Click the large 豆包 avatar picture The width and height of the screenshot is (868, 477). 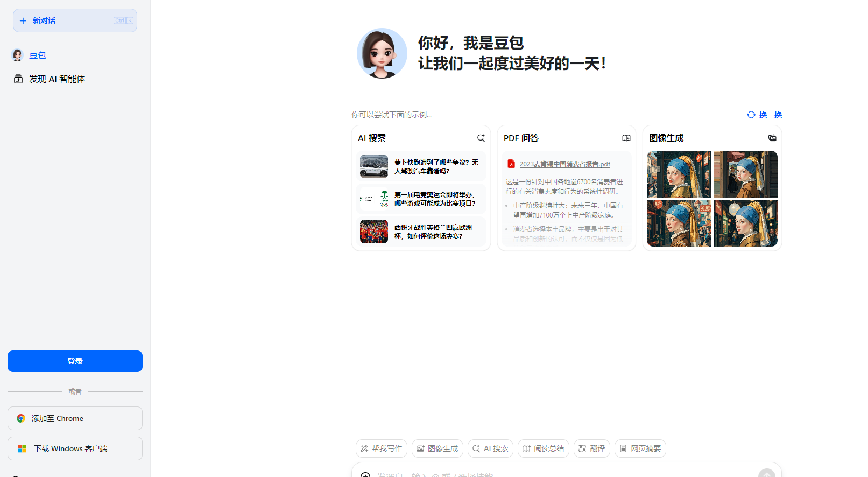pyautogui.click(x=382, y=53)
